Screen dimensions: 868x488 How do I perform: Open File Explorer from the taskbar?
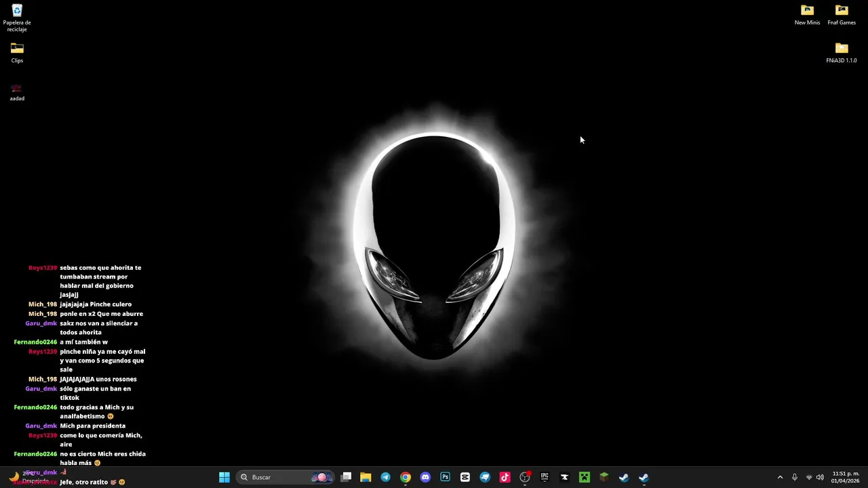366,477
